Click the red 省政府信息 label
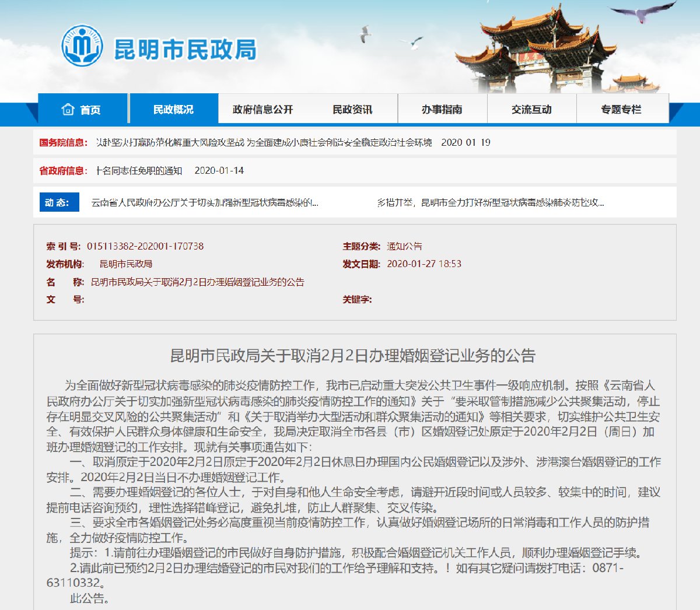Screen dimensions: 700x610 [63, 171]
